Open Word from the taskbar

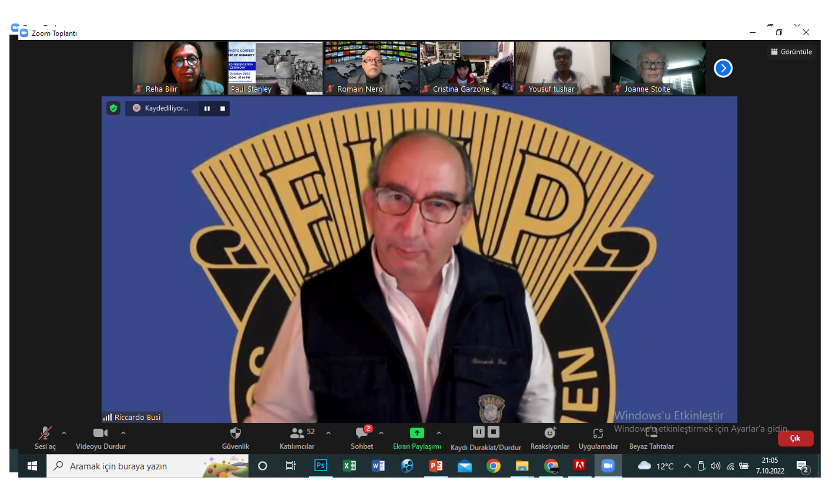[378, 466]
